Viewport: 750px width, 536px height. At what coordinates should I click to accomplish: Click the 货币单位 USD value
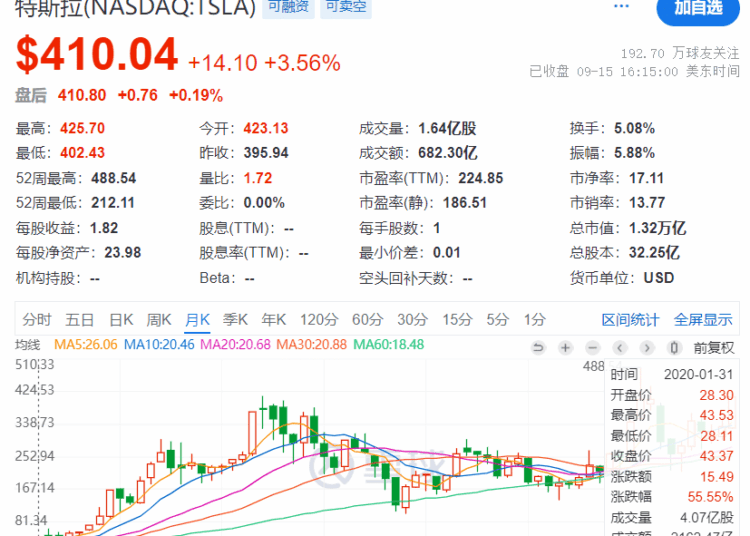coord(659,278)
